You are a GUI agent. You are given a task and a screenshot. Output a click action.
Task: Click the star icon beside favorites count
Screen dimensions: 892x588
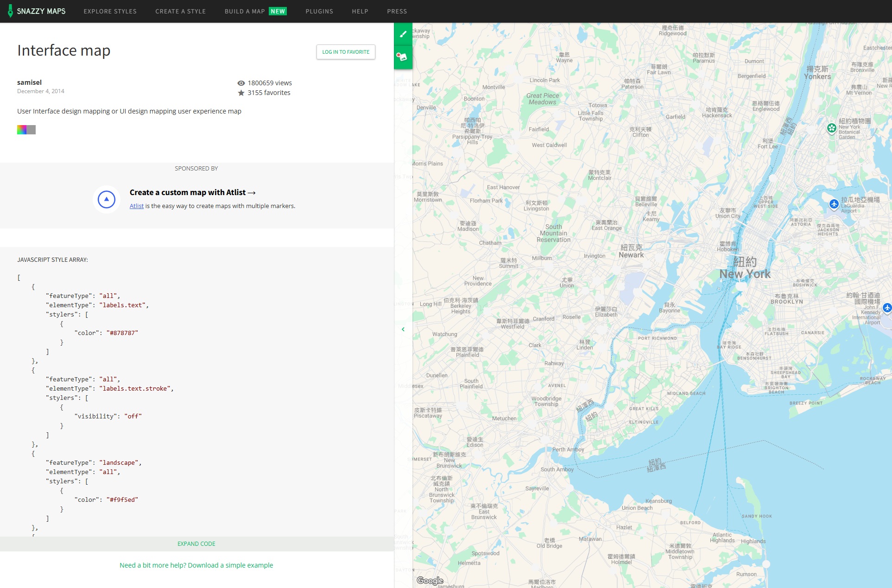click(241, 93)
